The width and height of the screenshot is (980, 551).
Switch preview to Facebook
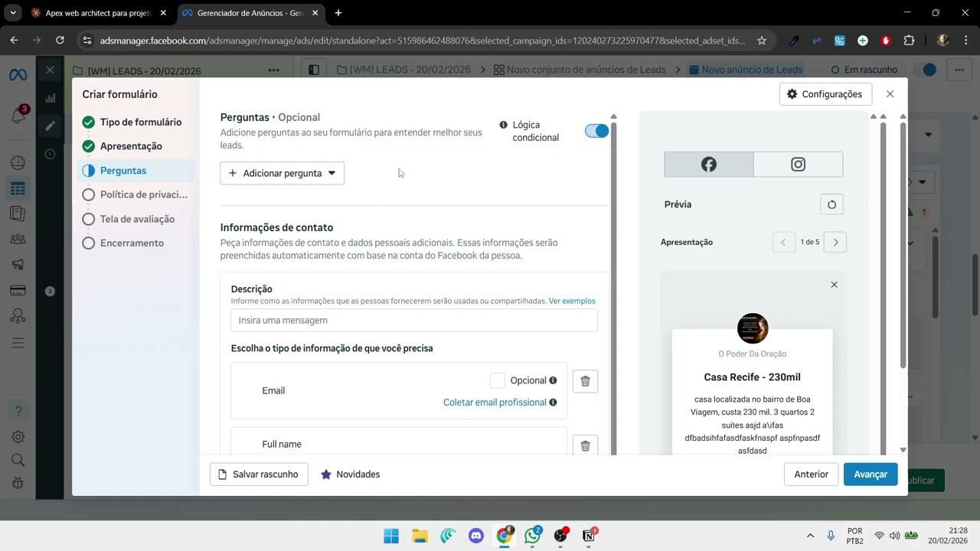coord(709,165)
